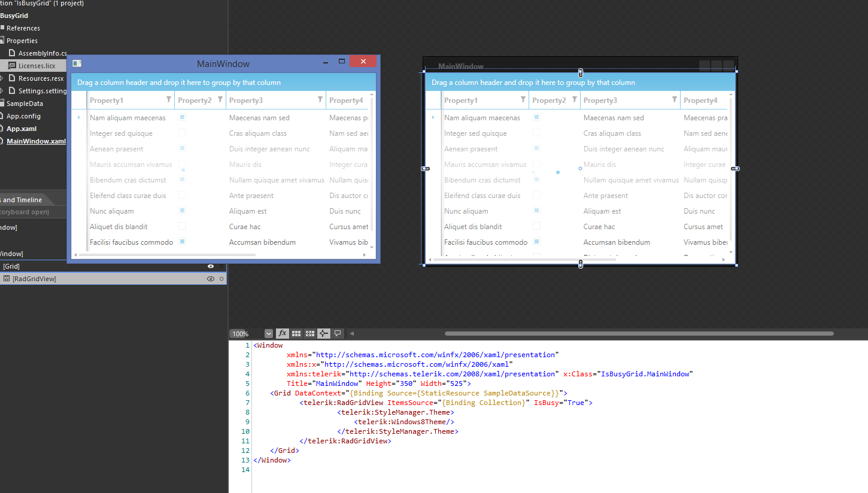
Task: Sort by Property4 header in running window
Action: [x=347, y=101]
